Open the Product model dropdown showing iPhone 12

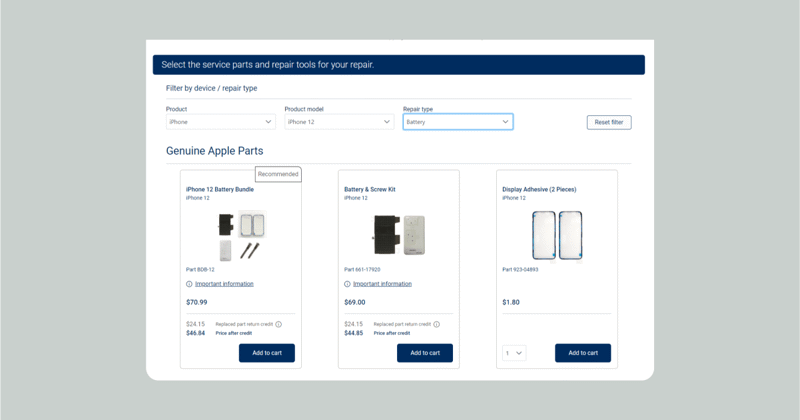pyautogui.click(x=339, y=122)
